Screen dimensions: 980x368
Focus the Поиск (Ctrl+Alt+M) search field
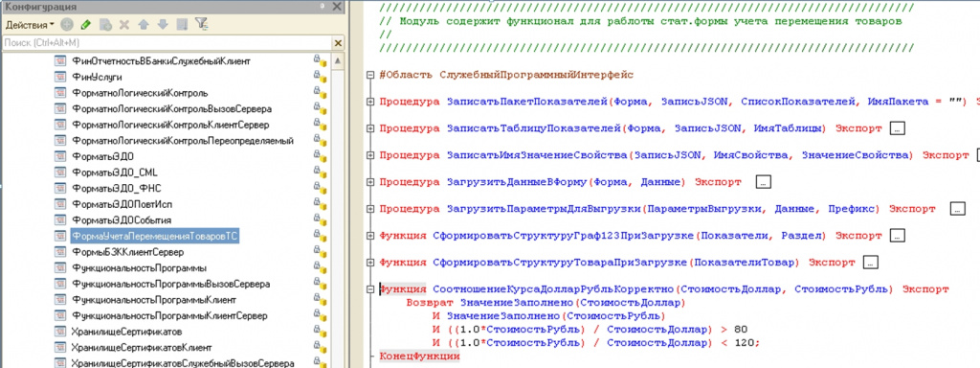167,43
